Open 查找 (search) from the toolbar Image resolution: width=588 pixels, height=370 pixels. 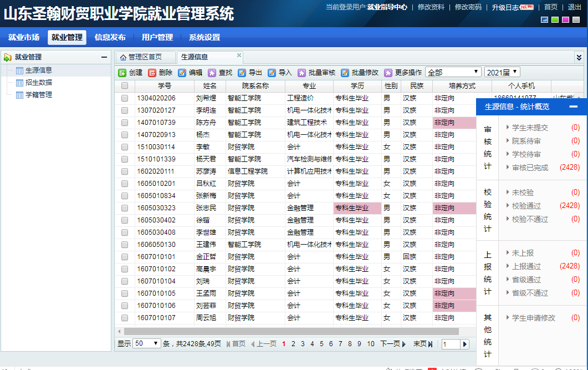point(212,73)
